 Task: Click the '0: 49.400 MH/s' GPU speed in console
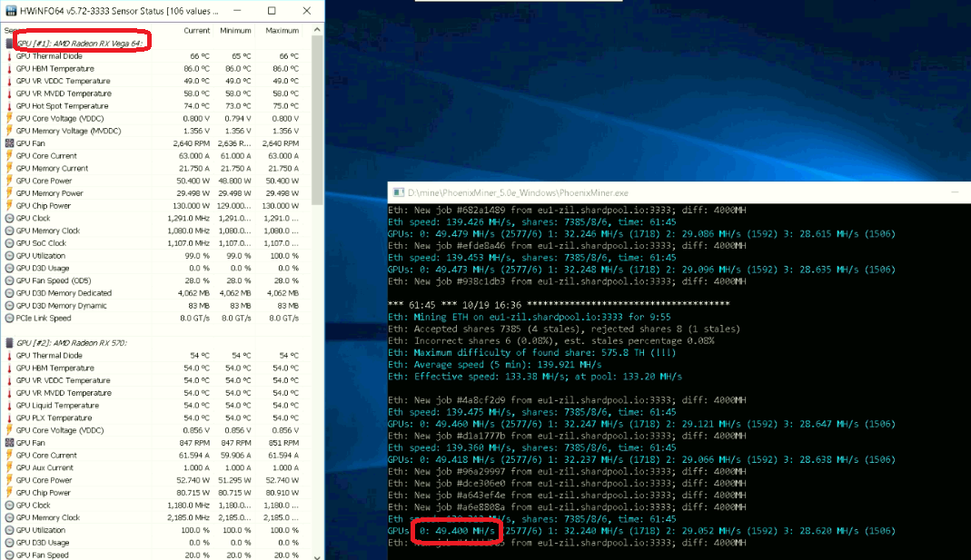457,531
